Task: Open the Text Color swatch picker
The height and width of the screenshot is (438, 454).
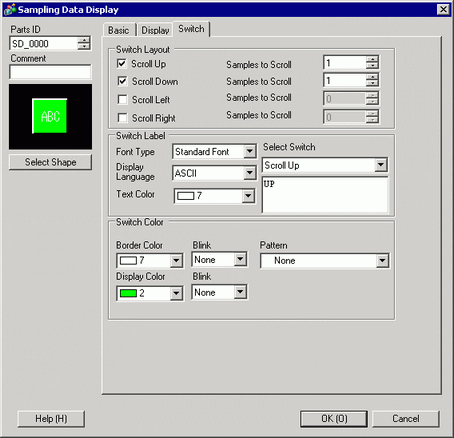Action: pos(215,196)
